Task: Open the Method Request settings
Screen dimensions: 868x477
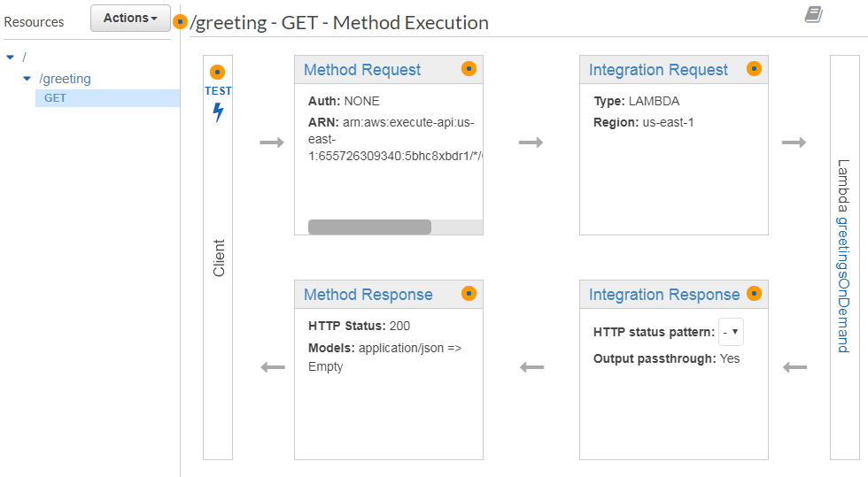Action: point(362,70)
